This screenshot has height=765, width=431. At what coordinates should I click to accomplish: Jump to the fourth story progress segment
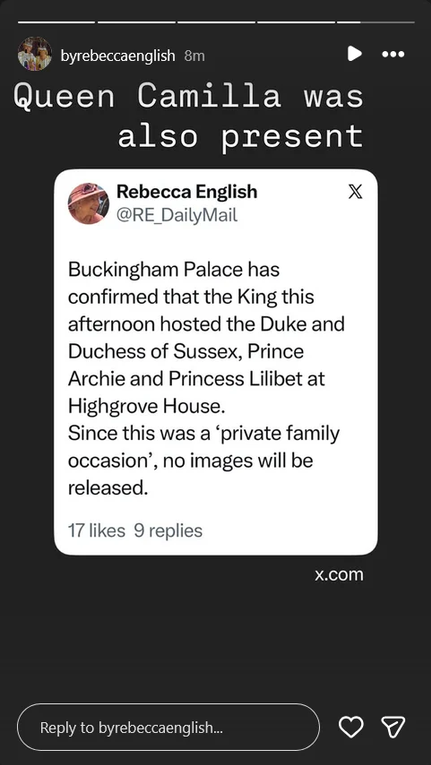[x=296, y=22]
